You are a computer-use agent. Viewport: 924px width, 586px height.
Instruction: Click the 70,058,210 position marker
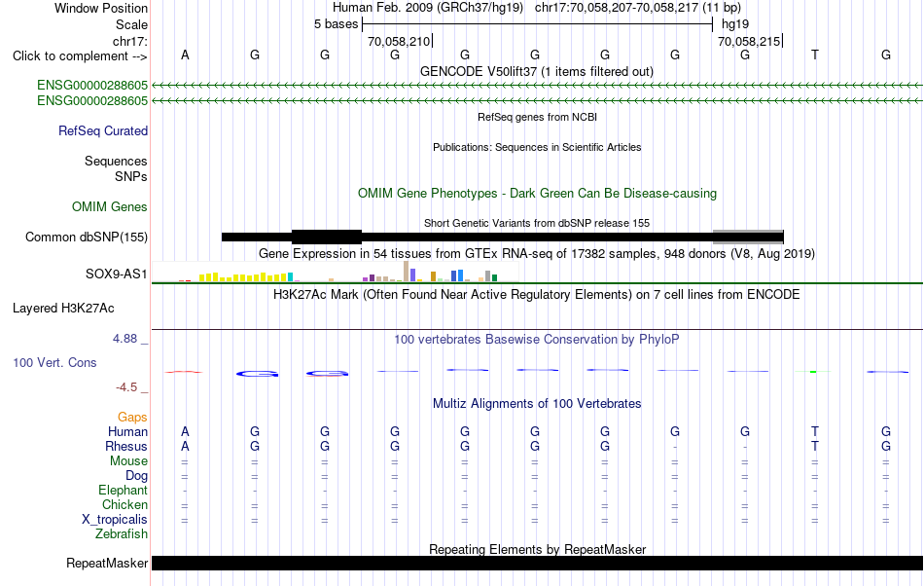tap(399, 41)
